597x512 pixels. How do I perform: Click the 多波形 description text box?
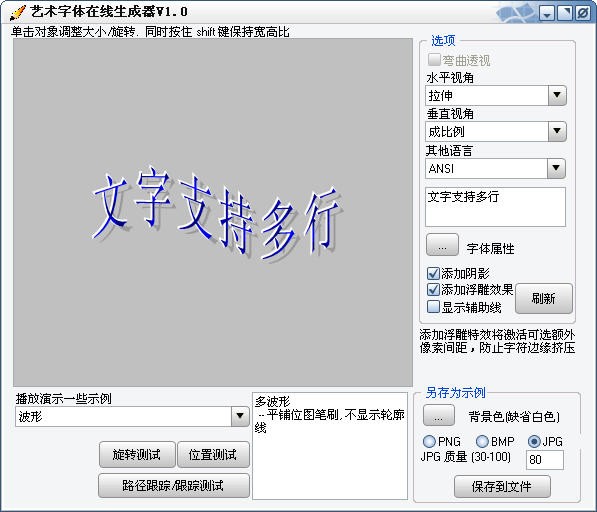pos(330,446)
